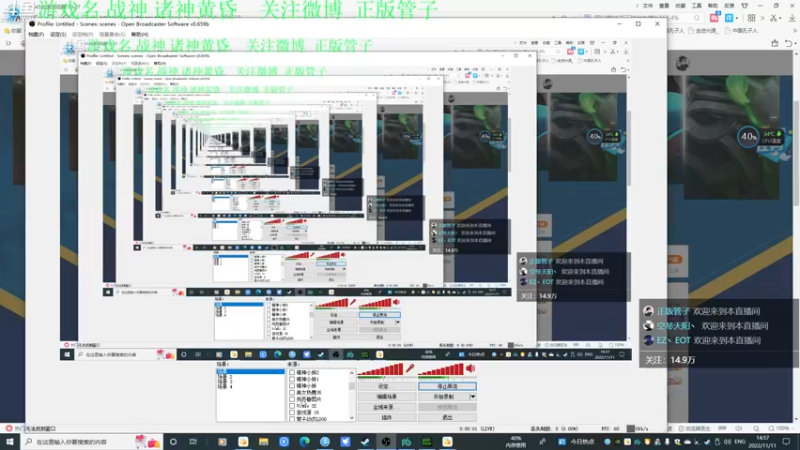Toggle the fifth source checkbox in the list
800x450 pixels.
[x=292, y=399]
